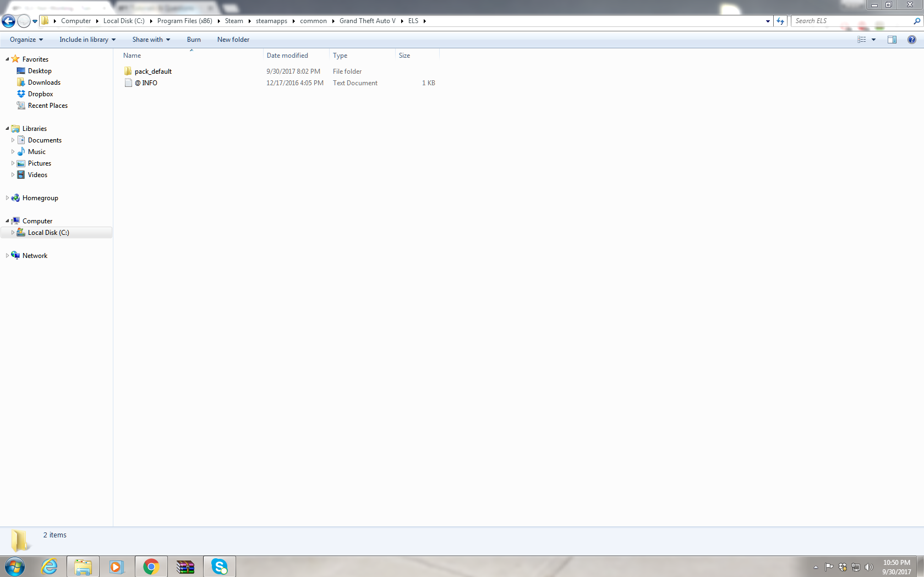Screen dimensions: 924x577
Task: Open Desktop in Favorites
Action: click(40, 71)
